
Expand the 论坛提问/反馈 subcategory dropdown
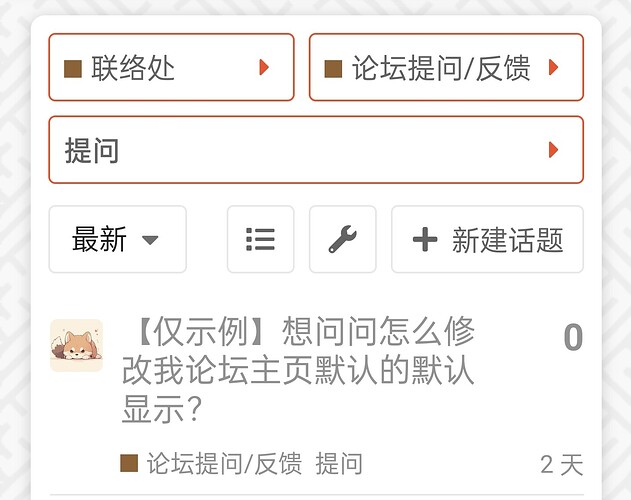pyautogui.click(x=446, y=67)
